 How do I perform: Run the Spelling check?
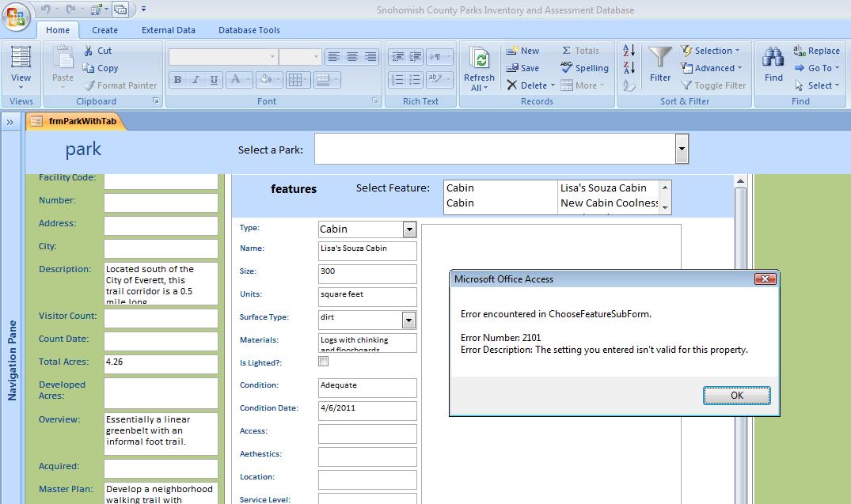click(x=584, y=68)
